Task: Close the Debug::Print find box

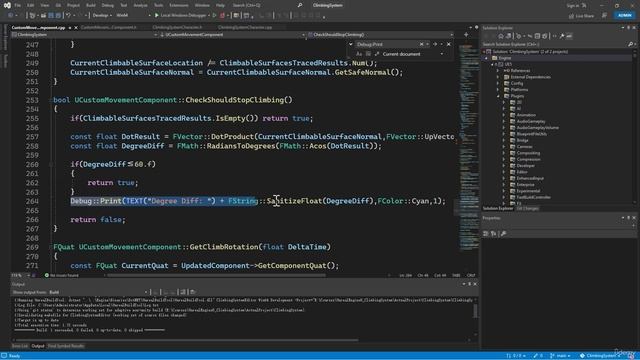Action: (x=449, y=44)
